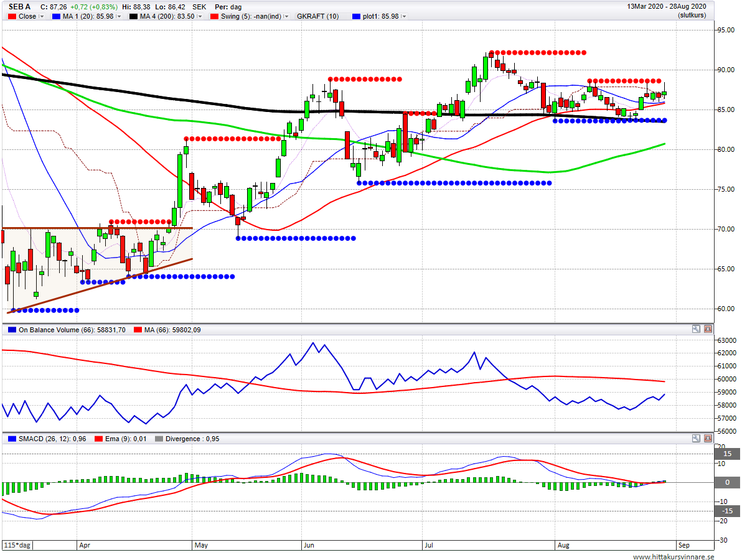Viewport: 742px width, 560px height.
Task: Click the 60.00 price axis label
Action: (726, 309)
